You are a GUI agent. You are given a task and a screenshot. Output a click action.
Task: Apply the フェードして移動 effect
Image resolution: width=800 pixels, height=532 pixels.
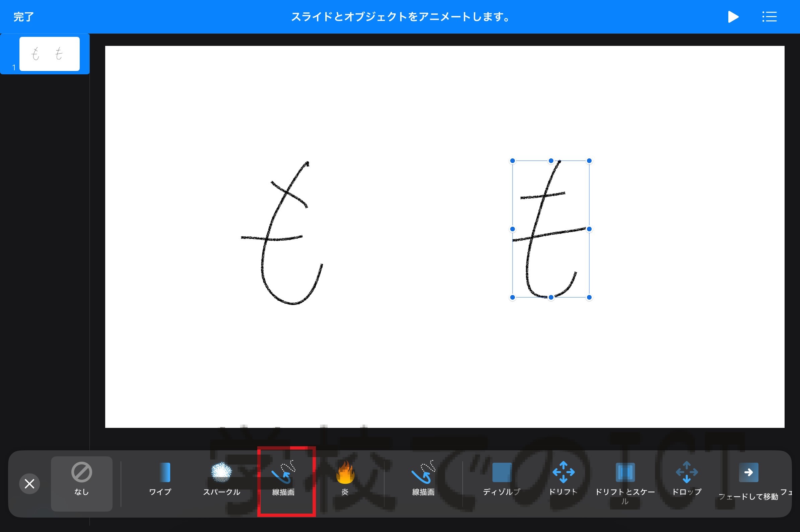point(748,482)
